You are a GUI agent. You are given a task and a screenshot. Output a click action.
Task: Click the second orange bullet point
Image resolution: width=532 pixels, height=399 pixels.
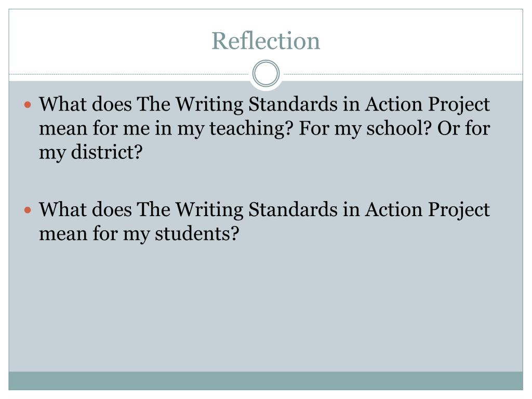coord(28,210)
